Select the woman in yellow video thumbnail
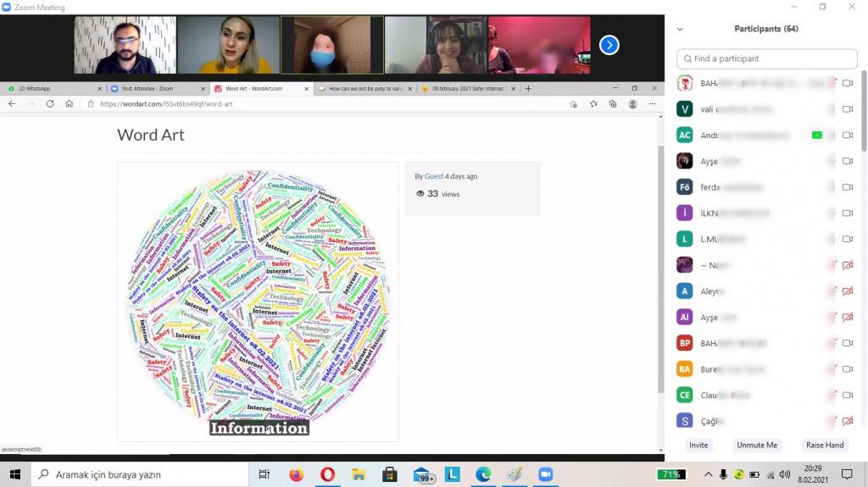Image resolution: width=868 pixels, height=487 pixels. point(229,45)
